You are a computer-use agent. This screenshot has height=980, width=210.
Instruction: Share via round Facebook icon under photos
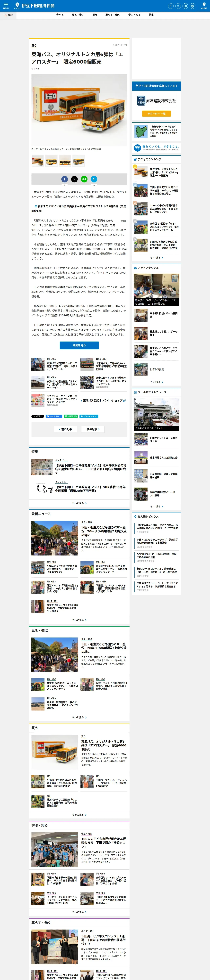point(64,179)
